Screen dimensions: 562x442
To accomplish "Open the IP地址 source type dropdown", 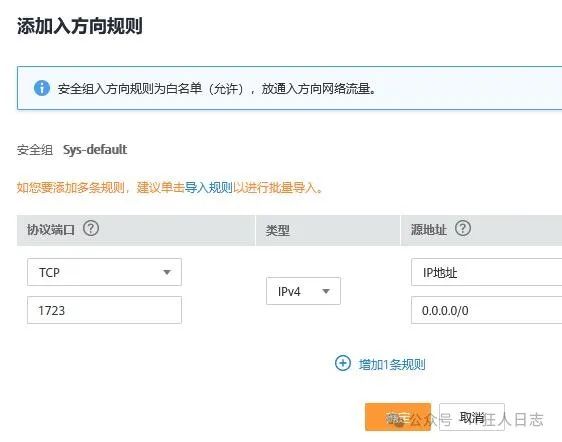I will (487, 272).
